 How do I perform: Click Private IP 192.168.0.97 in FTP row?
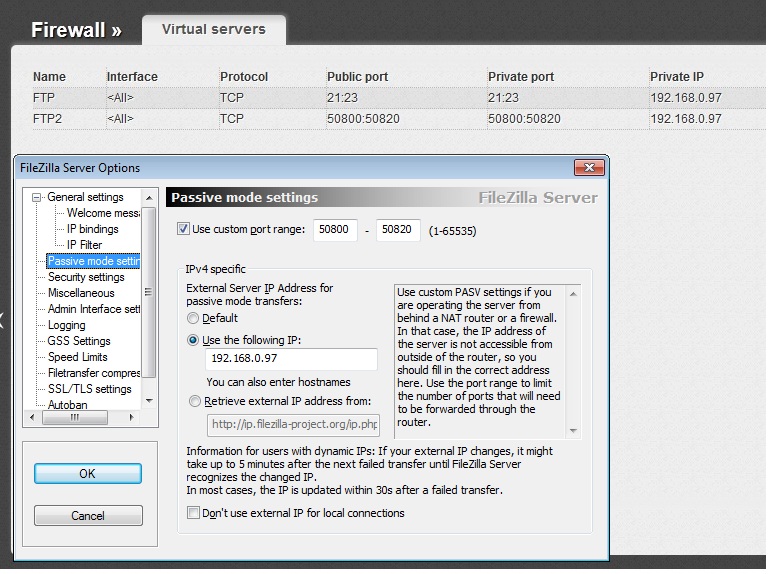[x=686, y=98]
